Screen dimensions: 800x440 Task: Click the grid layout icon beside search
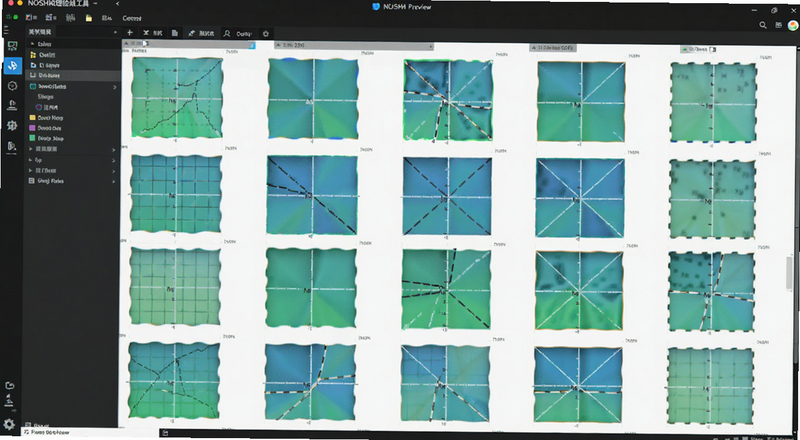click(x=778, y=25)
